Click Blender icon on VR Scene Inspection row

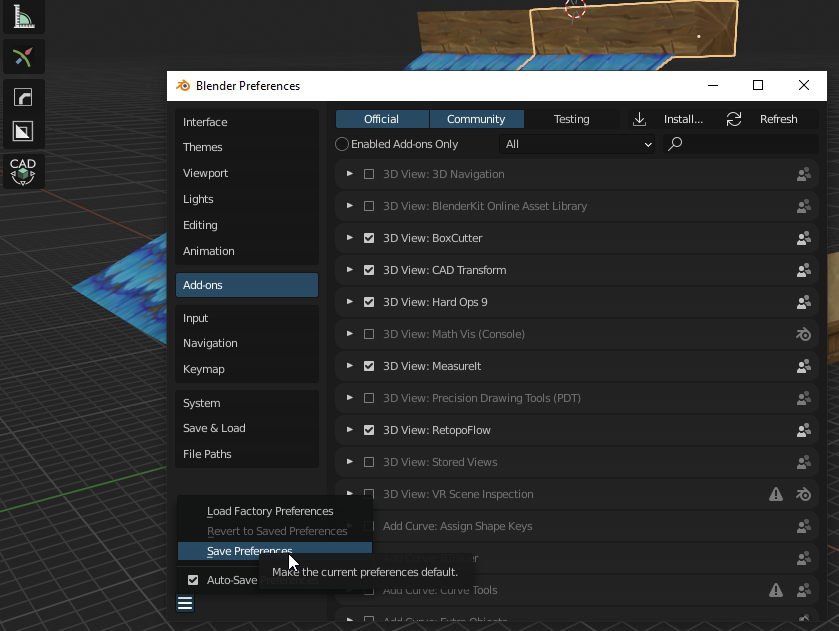pos(804,495)
